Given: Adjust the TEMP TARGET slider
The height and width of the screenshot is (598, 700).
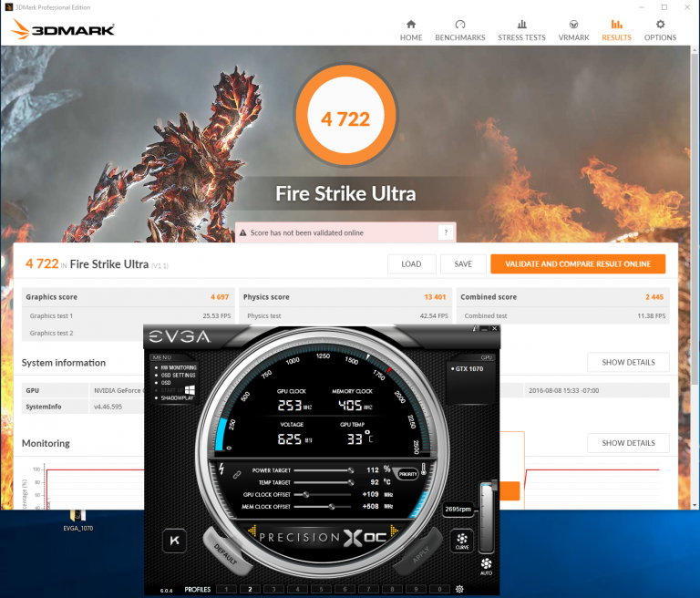Looking at the screenshot, I should tap(324, 482).
